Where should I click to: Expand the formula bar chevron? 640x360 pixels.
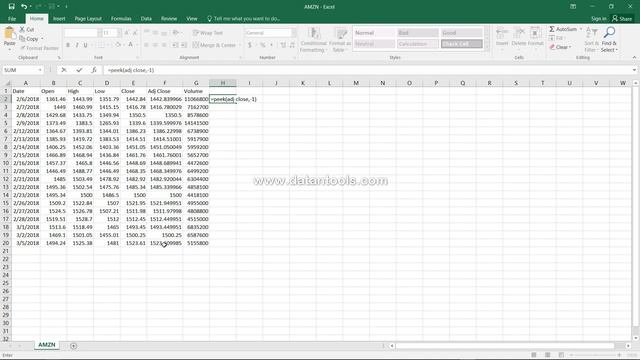pyautogui.click(x=634, y=70)
